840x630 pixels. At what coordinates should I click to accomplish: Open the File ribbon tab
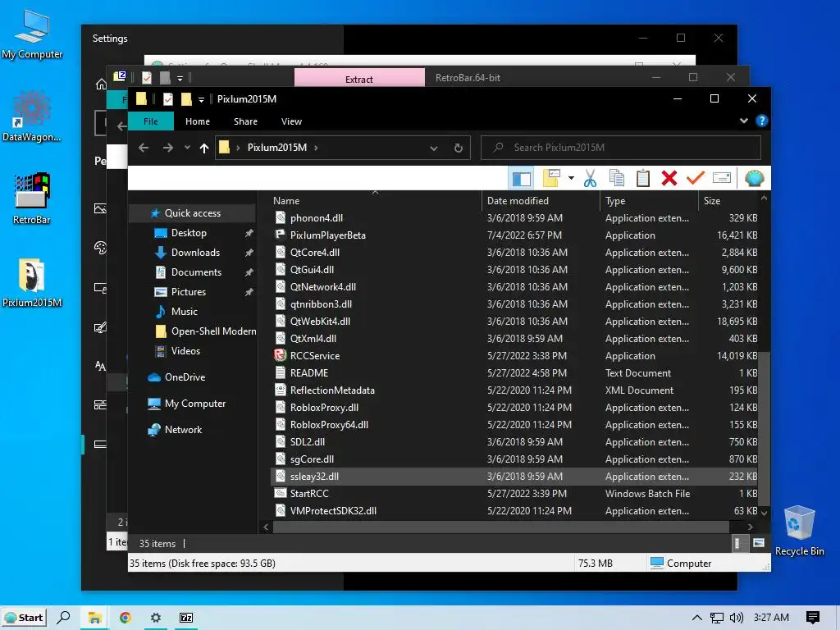151,121
